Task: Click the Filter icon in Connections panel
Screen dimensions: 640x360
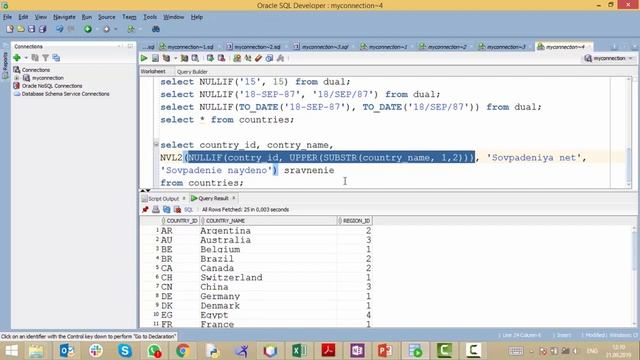Action: click(46, 58)
